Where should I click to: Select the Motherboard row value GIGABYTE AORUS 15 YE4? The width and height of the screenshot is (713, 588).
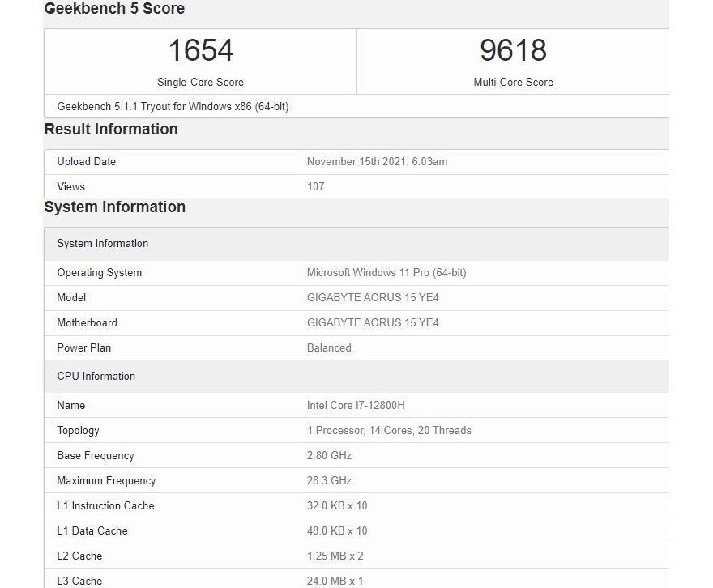(x=373, y=322)
